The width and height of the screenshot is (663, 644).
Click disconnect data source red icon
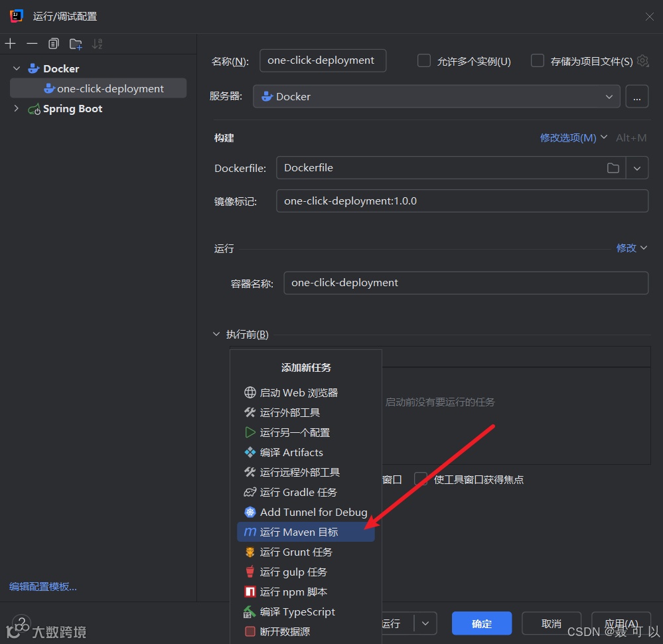coord(250,631)
